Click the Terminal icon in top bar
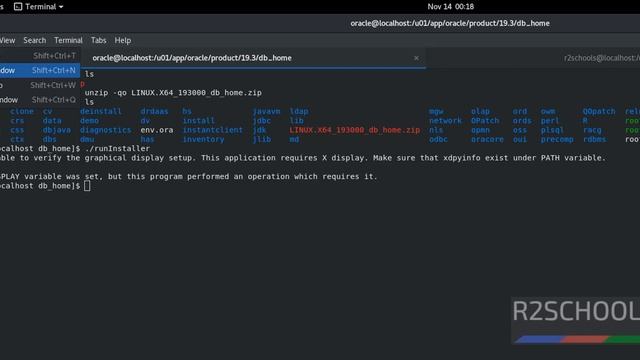 click(18, 7)
